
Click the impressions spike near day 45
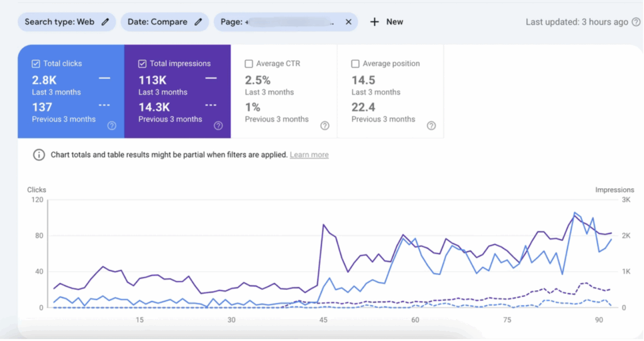323,225
